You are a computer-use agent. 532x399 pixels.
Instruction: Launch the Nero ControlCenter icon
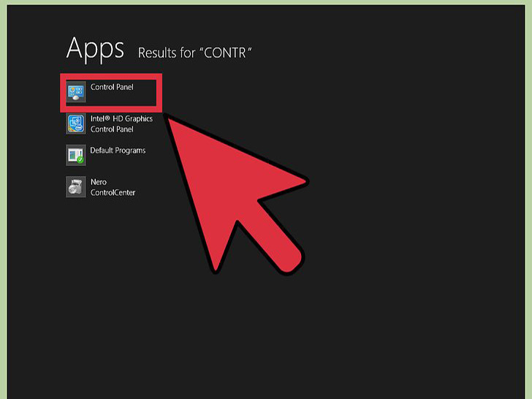coord(76,187)
